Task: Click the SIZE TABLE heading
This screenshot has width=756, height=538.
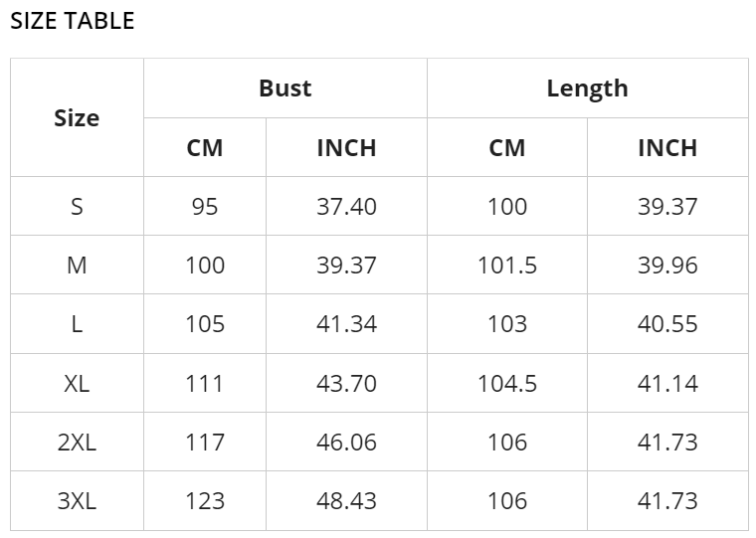Action: pyautogui.click(x=72, y=21)
